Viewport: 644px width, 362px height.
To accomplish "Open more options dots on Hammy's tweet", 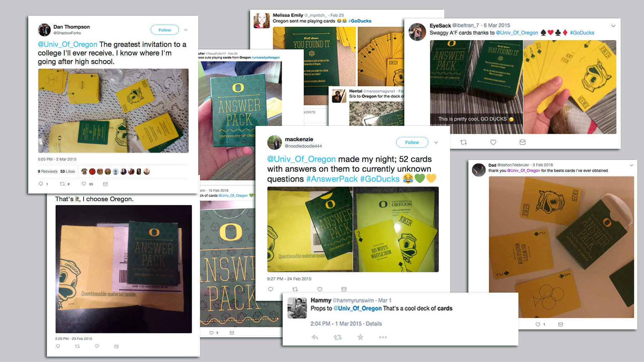I will [x=383, y=337].
